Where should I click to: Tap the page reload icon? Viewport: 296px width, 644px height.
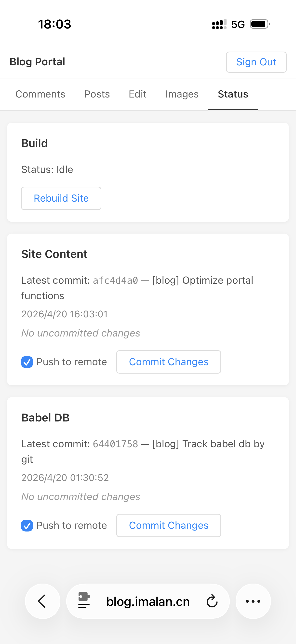[x=212, y=601]
